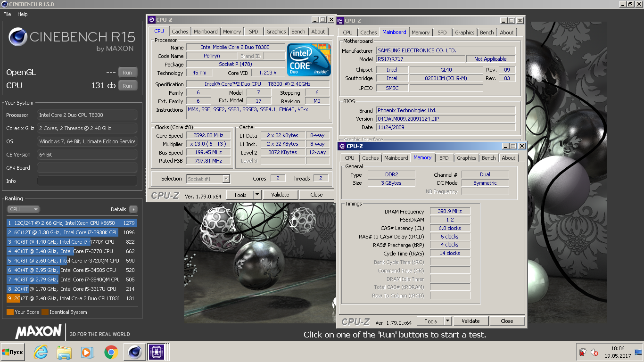Viewport: 644px width, 362px height.
Task: Click CPU-Z title icon in Memory window
Action: [x=341, y=146]
